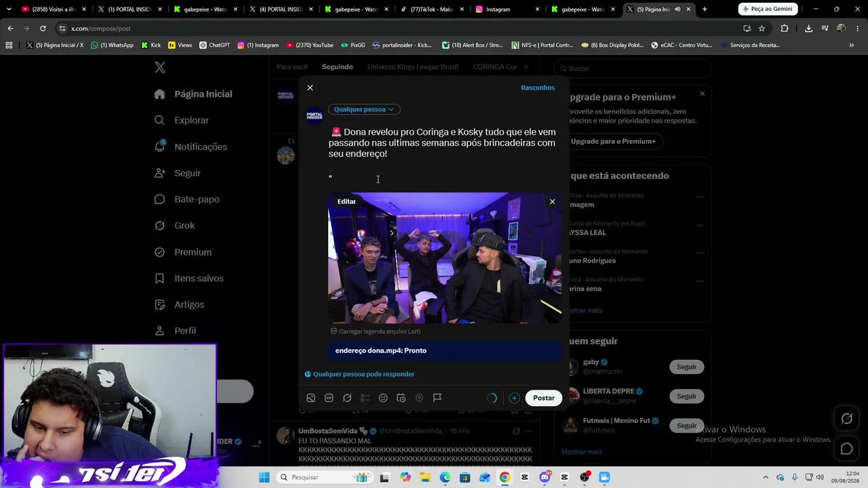Screen dimensions: 868x488
Task: Open a new Chrome tab
Action: pyautogui.click(x=705, y=9)
